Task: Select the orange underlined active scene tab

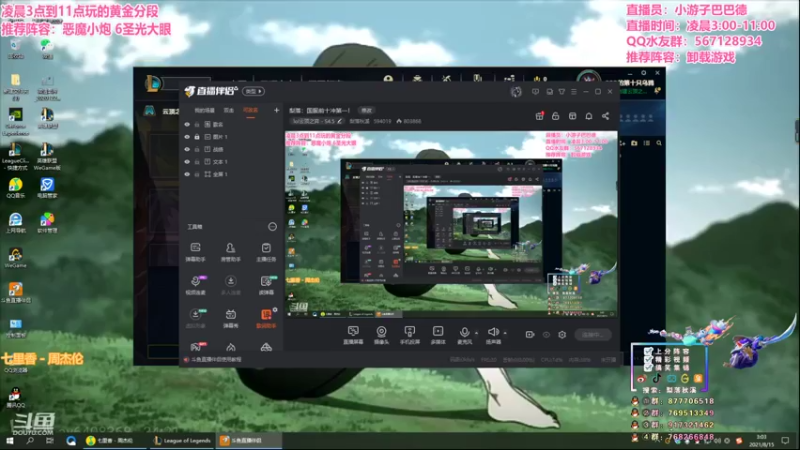Action: pos(250,111)
